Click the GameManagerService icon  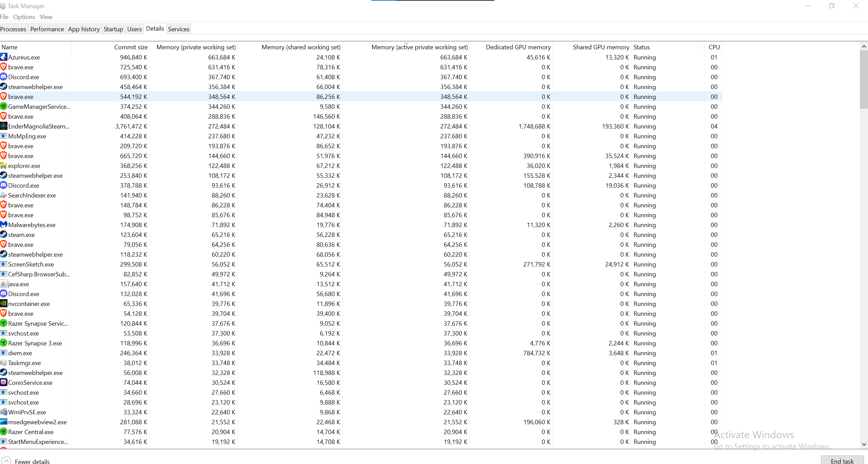[4, 106]
